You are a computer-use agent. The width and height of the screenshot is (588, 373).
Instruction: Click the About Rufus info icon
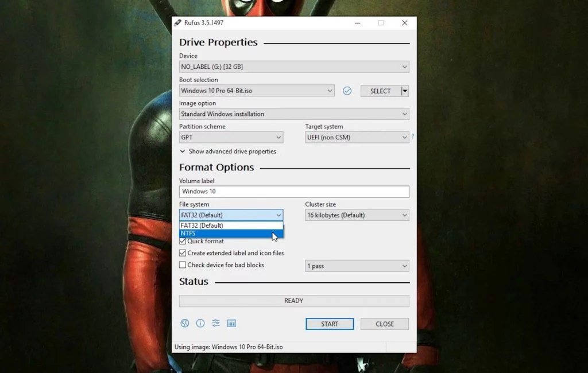(200, 323)
